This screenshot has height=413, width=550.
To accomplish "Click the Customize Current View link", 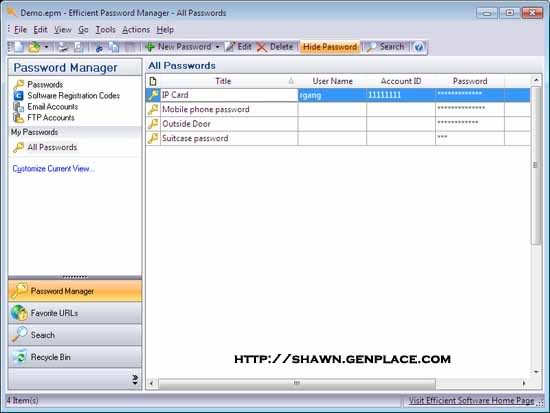I will click(54, 168).
